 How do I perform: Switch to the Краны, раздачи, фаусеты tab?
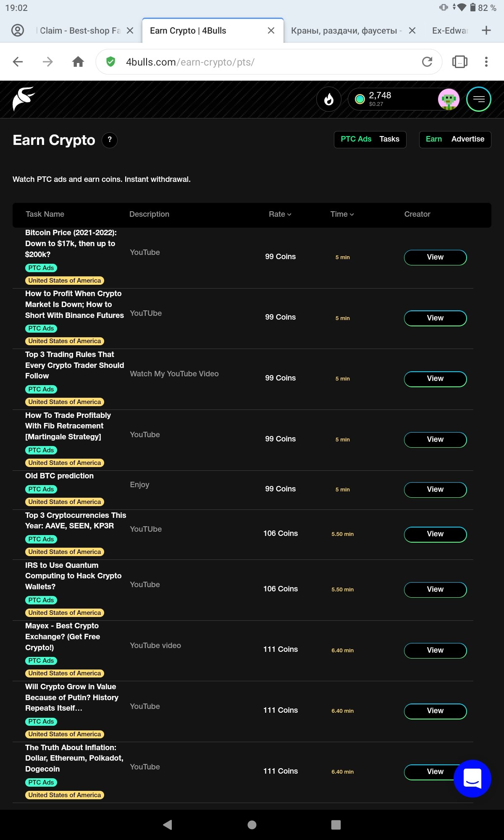click(x=346, y=31)
